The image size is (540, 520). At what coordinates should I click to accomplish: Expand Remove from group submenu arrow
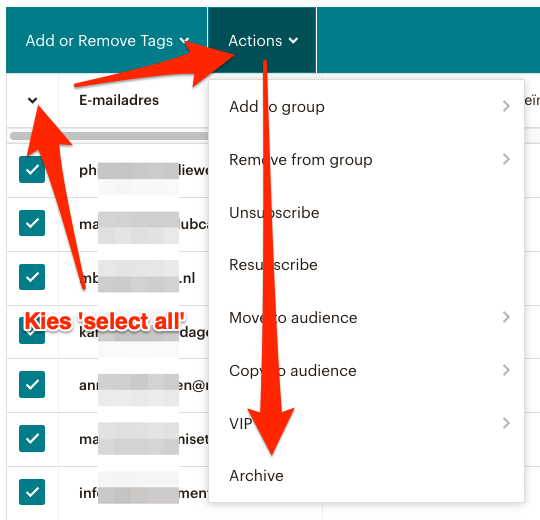click(506, 159)
